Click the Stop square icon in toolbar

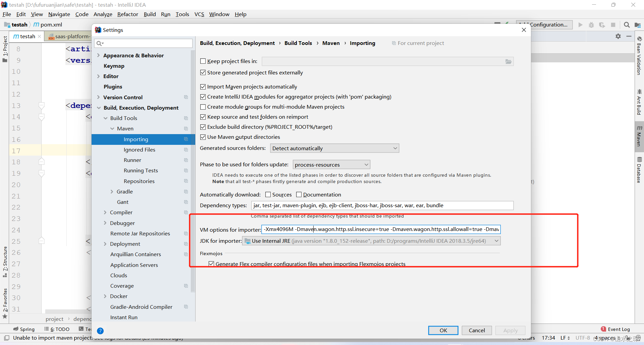point(613,25)
